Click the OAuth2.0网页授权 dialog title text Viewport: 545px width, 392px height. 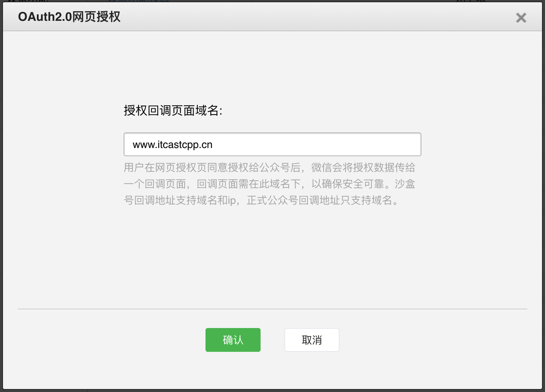[x=69, y=17]
